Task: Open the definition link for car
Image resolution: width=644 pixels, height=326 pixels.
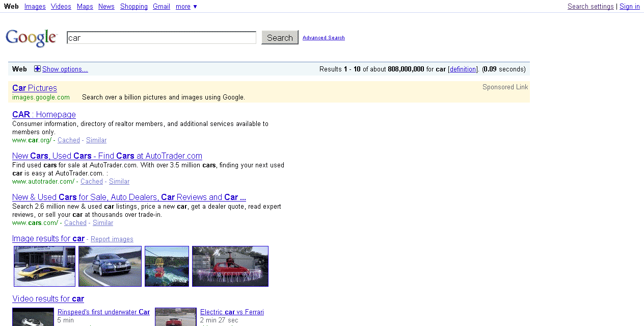Action: pos(463,69)
